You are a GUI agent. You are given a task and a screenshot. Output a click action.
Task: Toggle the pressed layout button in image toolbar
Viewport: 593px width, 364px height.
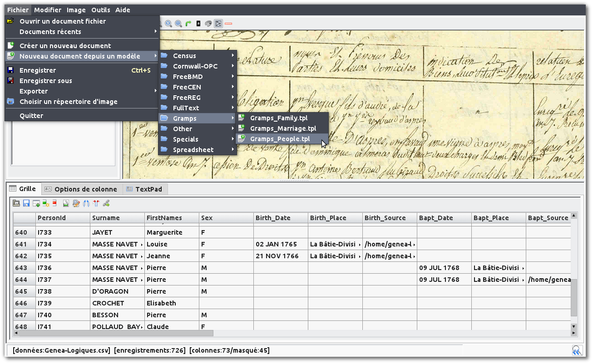218,24
